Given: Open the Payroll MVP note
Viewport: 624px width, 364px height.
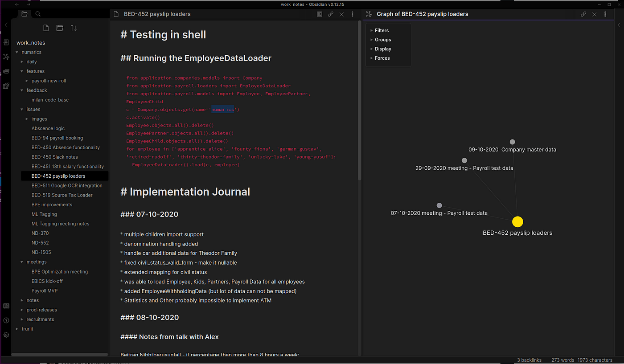Looking at the screenshot, I should point(45,291).
